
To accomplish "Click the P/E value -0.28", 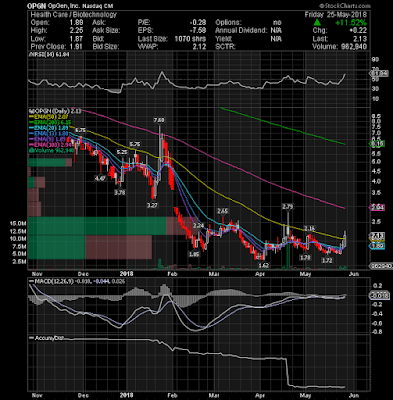I will (x=198, y=23).
